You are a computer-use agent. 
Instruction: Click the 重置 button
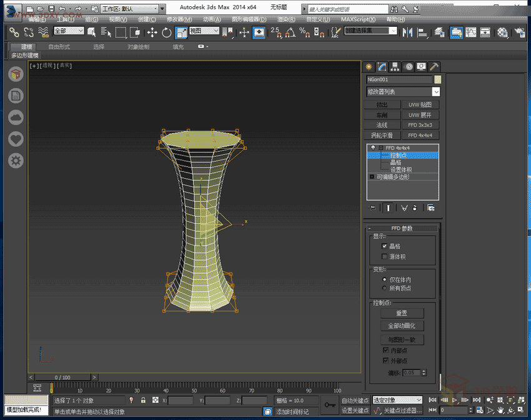pyautogui.click(x=402, y=312)
